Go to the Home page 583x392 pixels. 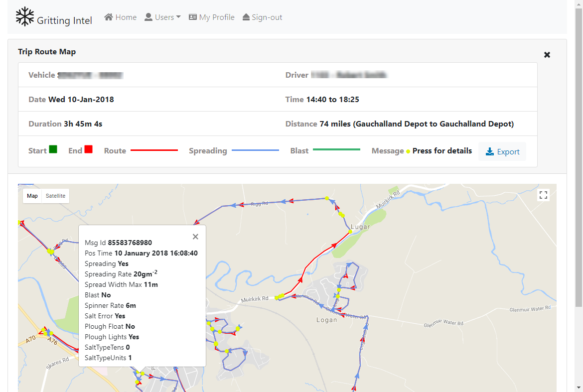pos(120,17)
